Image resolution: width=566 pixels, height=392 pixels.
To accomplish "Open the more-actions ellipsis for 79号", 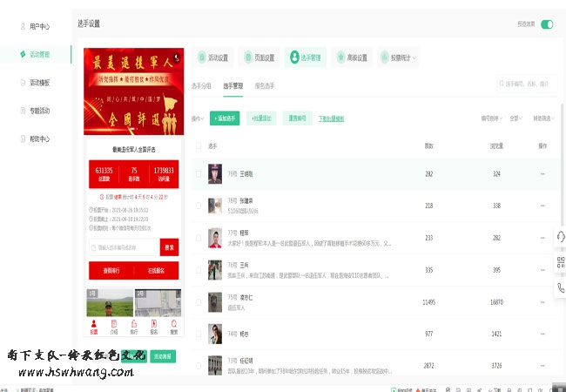I will point(542,174).
